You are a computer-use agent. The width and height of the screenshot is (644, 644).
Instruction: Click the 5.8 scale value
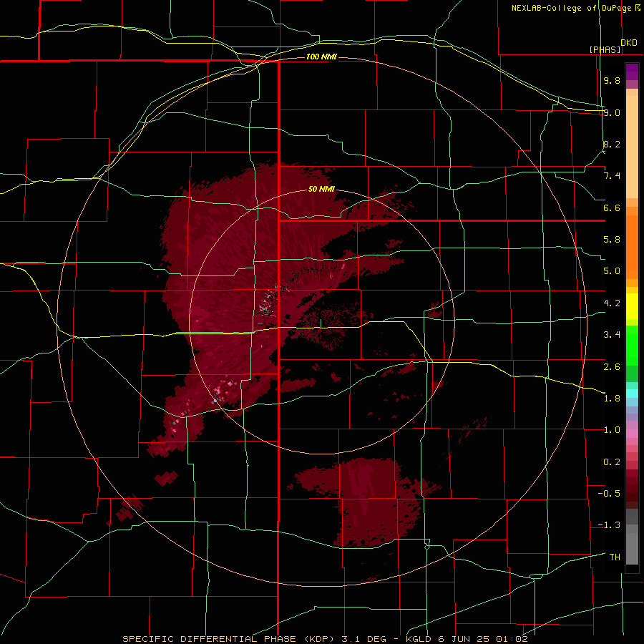[612, 240]
